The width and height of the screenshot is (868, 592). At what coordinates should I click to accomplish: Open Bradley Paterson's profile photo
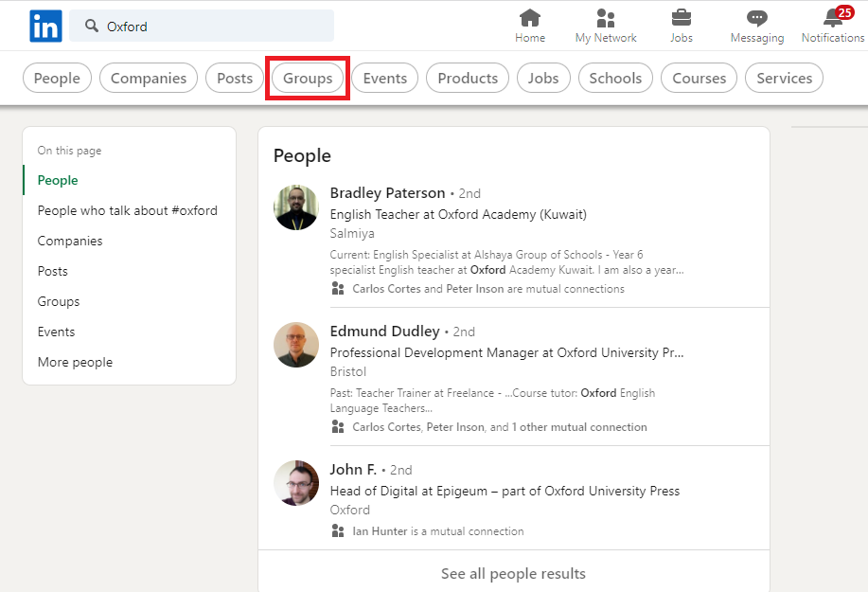click(x=296, y=207)
